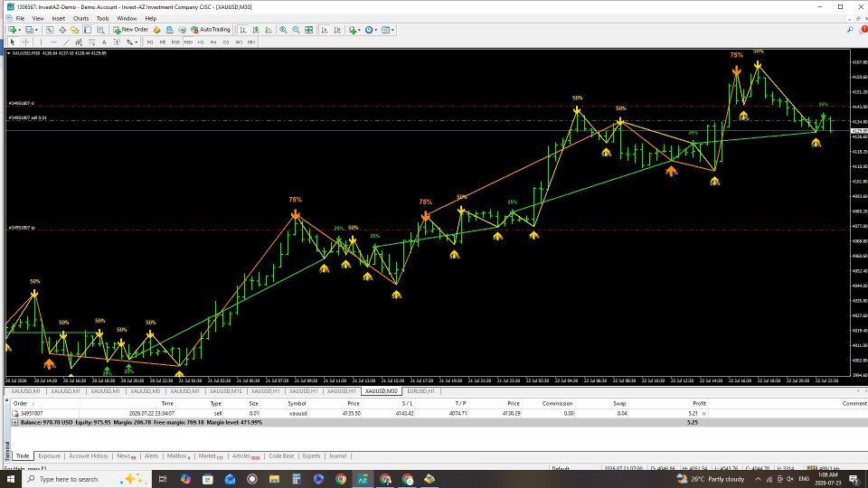Switch chart to line chart style

pos(269,30)
